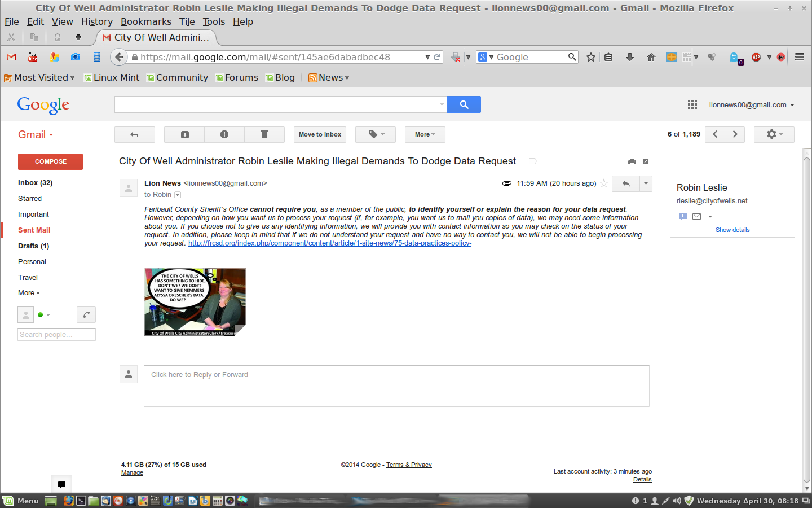Screen dimensions: 812x508
Task: Bookmark this page with the star icon
Action: [591, 57]
